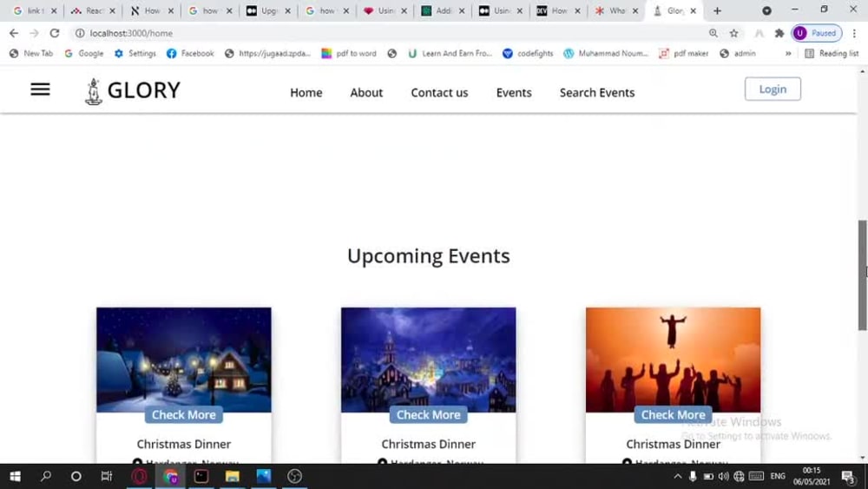The height and width of the screenshot is (489, 868).
Task: Open Photos app on taskbar
Action: click(264, 476)
